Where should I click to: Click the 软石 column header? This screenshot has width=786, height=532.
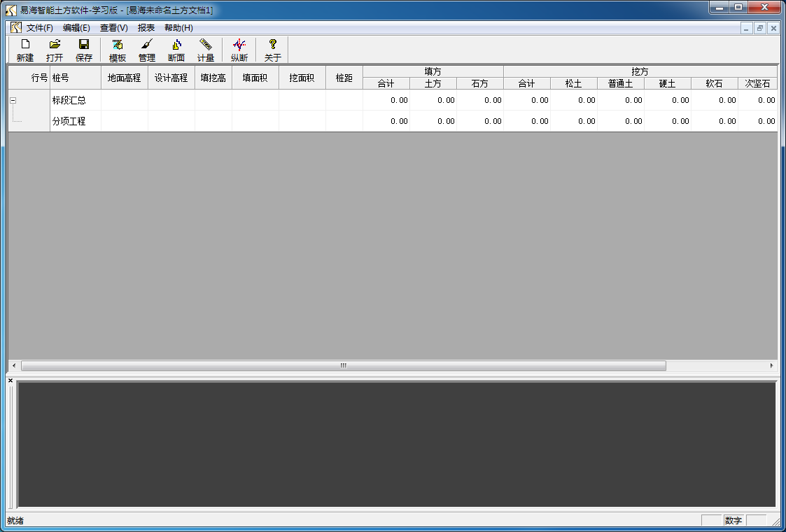715,84
